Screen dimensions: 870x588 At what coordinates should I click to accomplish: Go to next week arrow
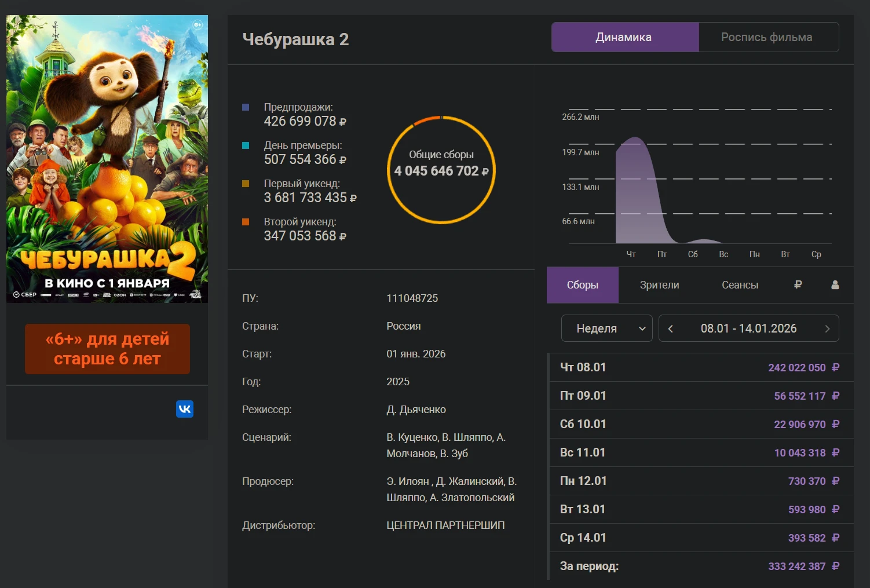click(827, 328)
